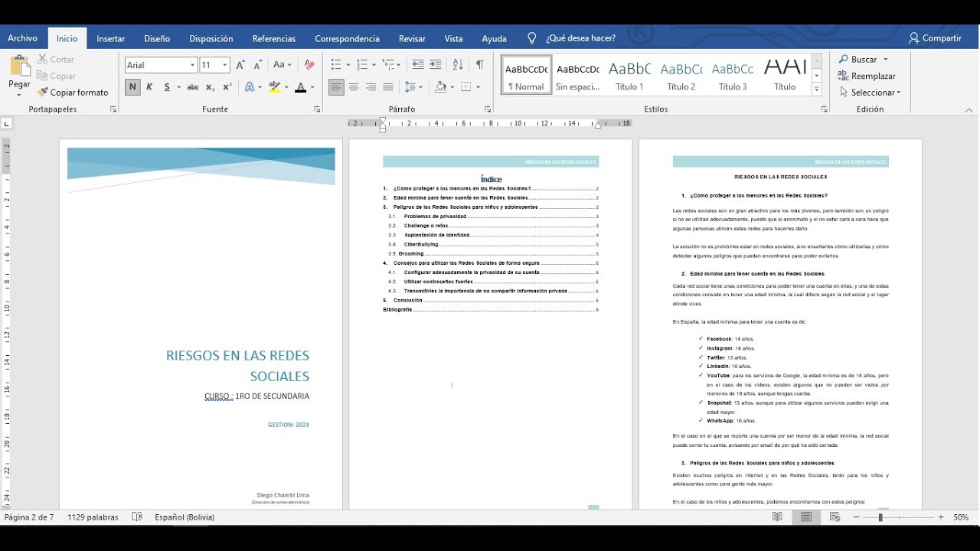Apply strikethrough abc formatting
Screen dimensions: 980x551
click(193, 87)
